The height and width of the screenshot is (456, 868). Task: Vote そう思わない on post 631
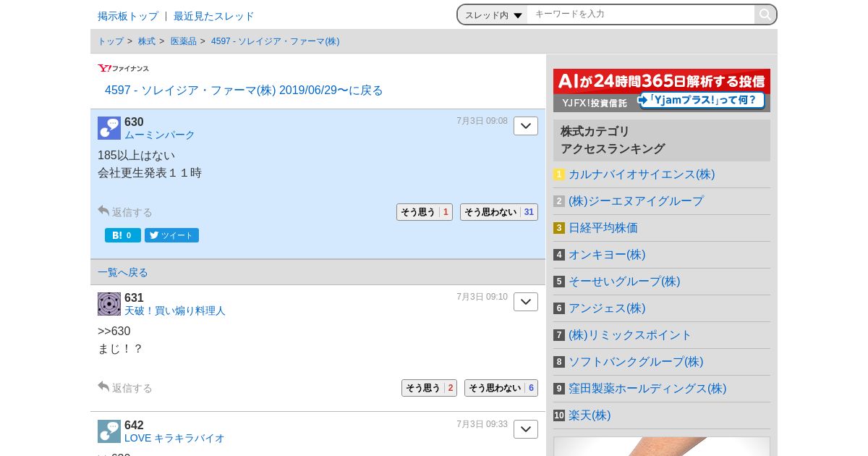coord(501,388)
